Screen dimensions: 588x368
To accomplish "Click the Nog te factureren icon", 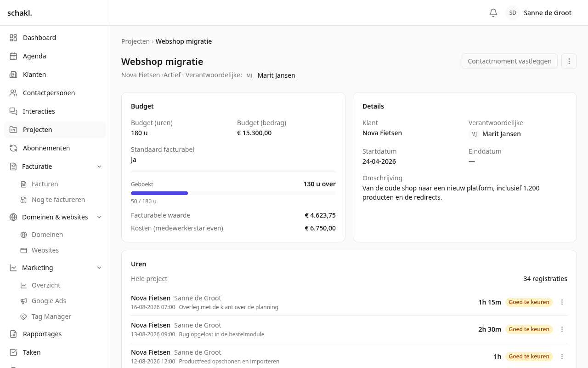I will coord(23,200).
